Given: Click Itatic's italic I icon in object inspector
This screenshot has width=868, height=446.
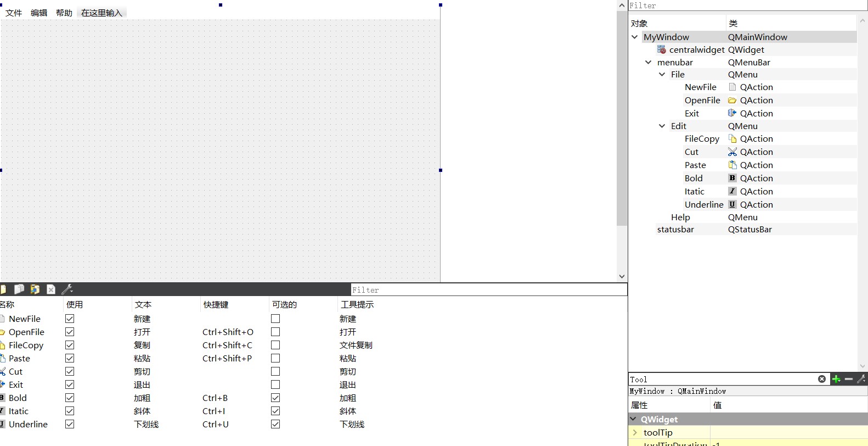Looking at the screenshot, I should coord(732,191).
